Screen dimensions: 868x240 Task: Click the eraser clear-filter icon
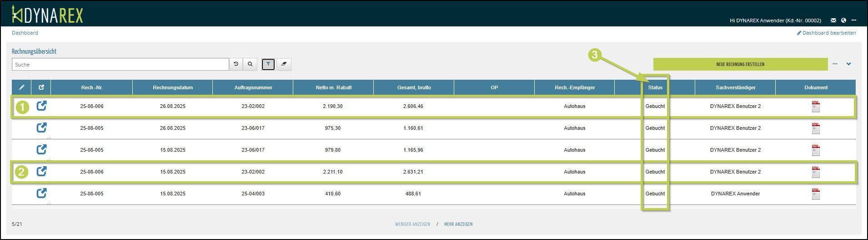tap(284, 64)
